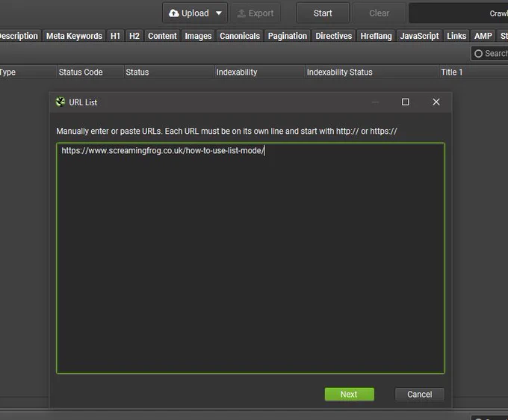Click the Upload cloud icon

tap(174, 13)
